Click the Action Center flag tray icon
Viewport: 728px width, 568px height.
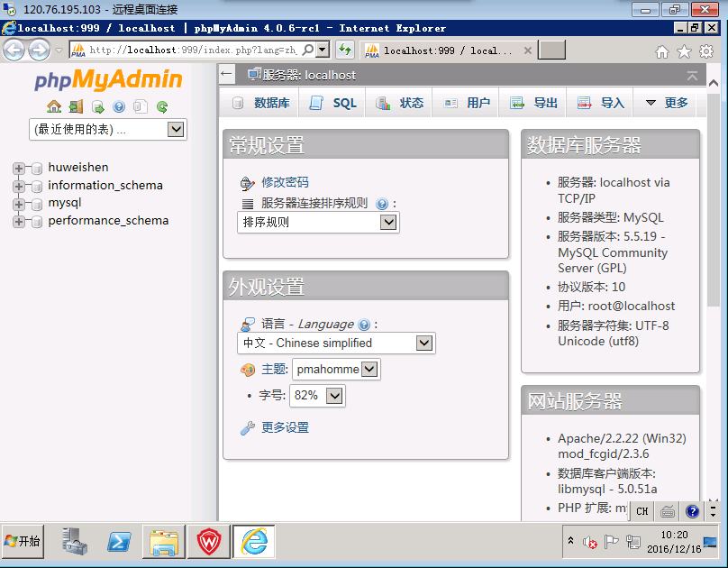pos(611,542)
